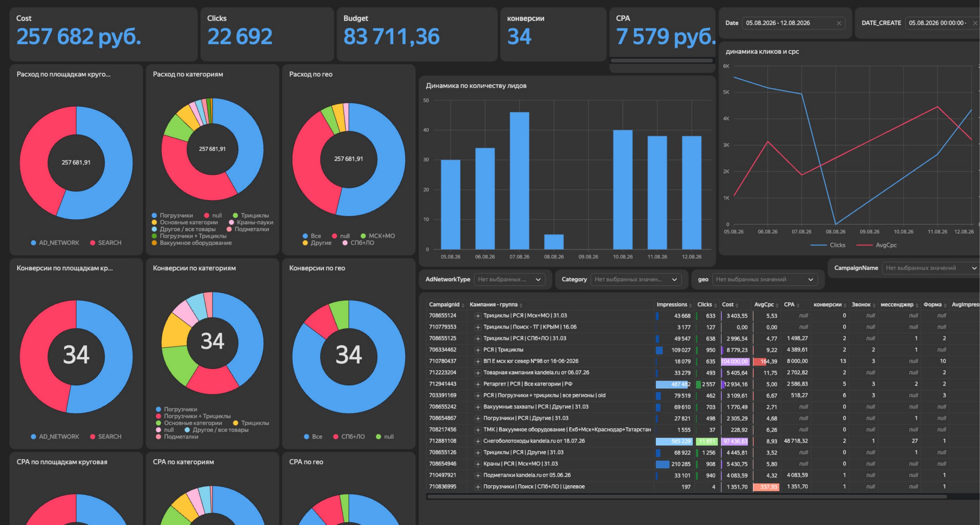980x525 pixels.
Task: Click the 10.08.26 bar in leads chart
Action: point(623,190)
